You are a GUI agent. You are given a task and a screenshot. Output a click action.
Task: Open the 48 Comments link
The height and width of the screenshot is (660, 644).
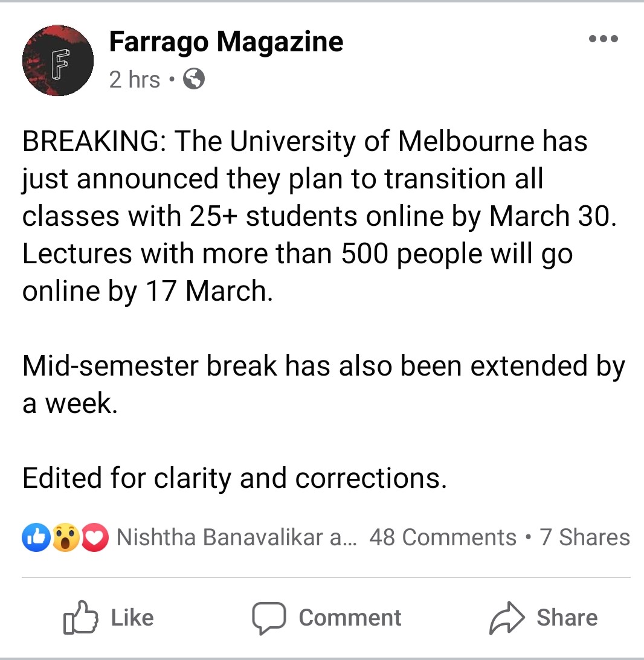pyautogui.click(x=442, y=537)
